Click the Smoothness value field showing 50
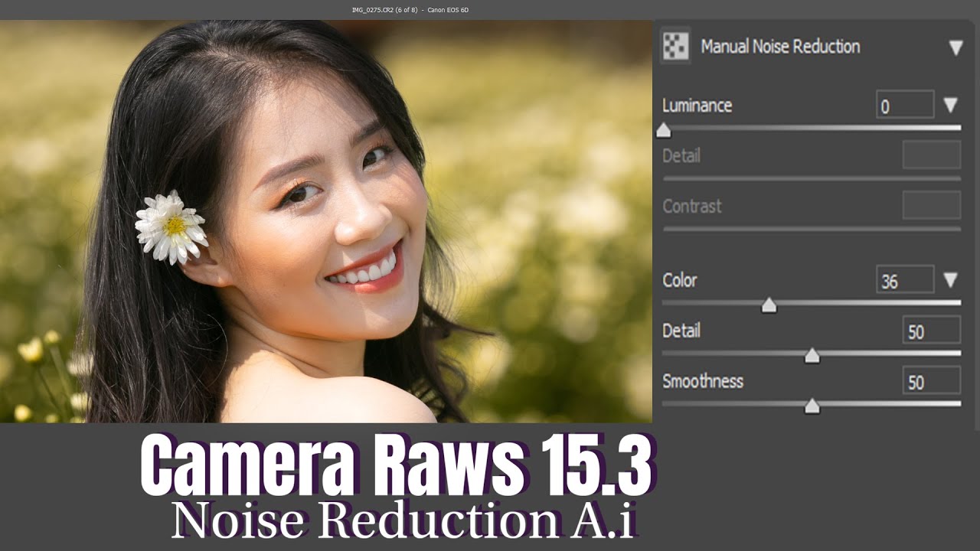 (x=931, y=381)
